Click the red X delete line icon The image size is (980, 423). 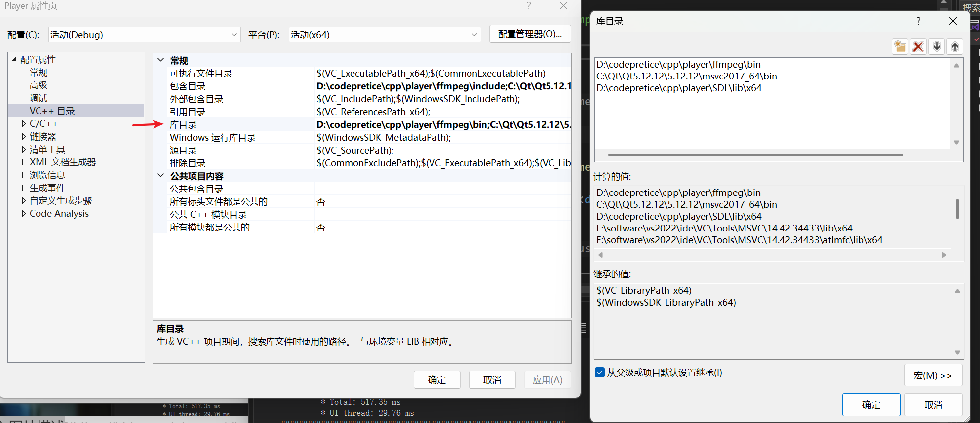pyautogui.click(x=918, y=47)
